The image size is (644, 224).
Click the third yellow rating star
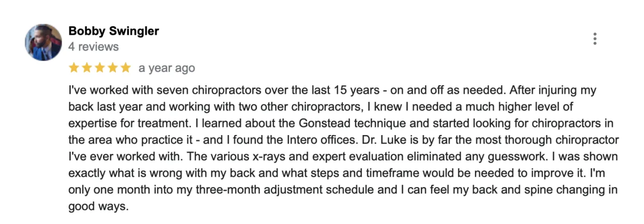99,68
